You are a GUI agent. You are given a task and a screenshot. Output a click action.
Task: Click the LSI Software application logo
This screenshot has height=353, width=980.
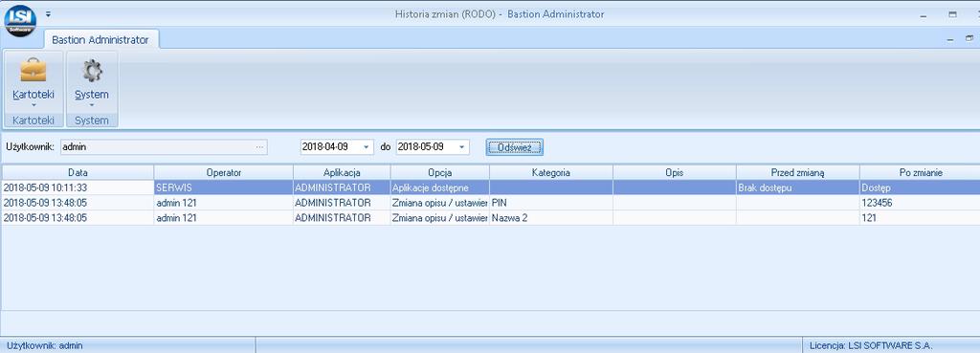pyautogui.click(x=20, y=21)
